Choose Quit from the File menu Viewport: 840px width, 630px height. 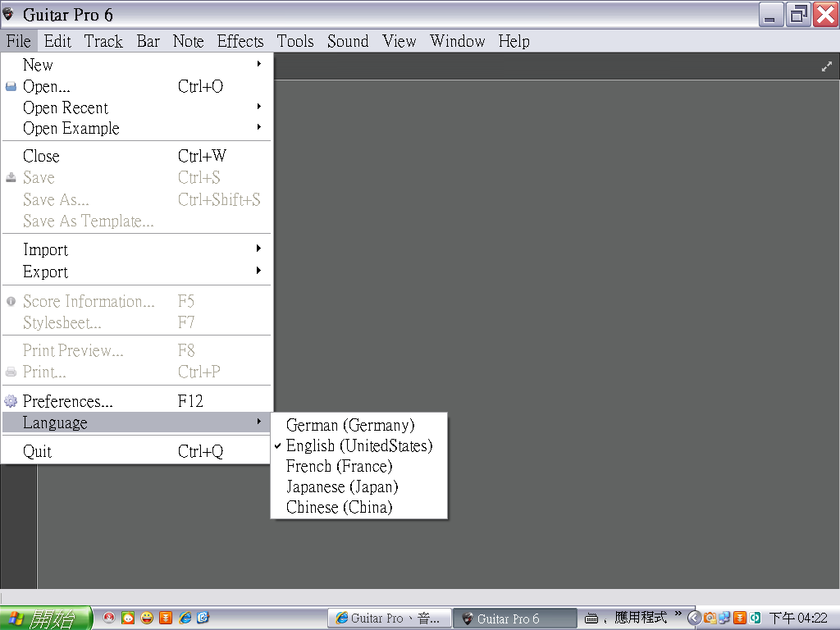[137, 451]
